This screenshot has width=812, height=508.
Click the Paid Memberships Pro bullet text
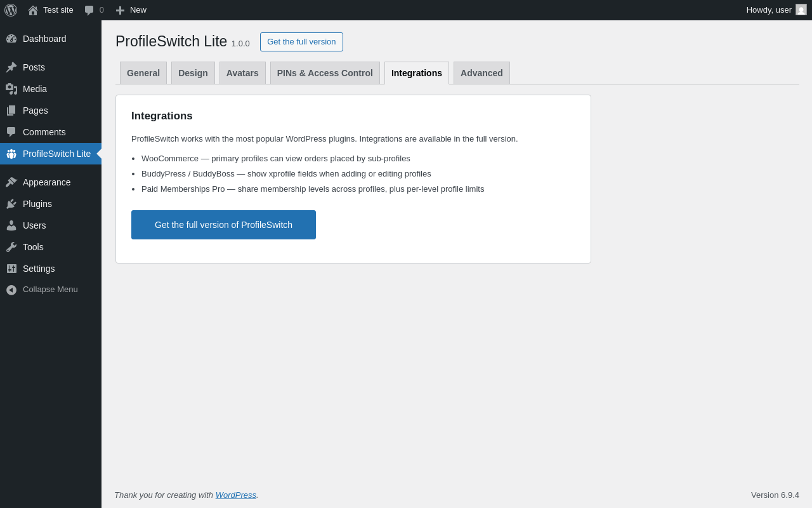[313, 189]
